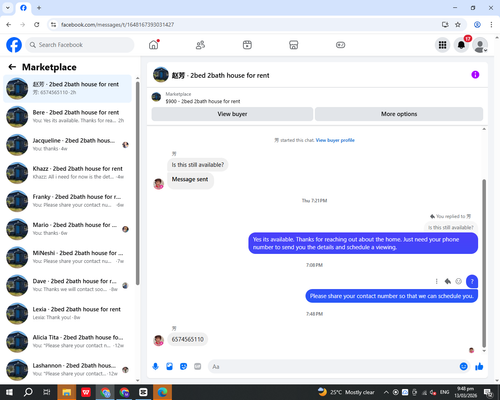Open the Notifications bell

point(461,45)
